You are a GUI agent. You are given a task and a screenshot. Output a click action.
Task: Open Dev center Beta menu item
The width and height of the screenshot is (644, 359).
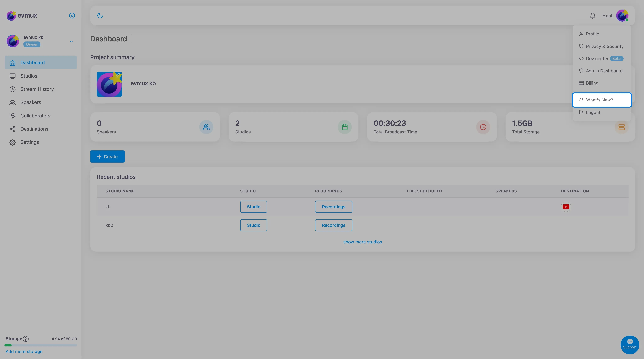pyautogui.click(x=602, y=58)
